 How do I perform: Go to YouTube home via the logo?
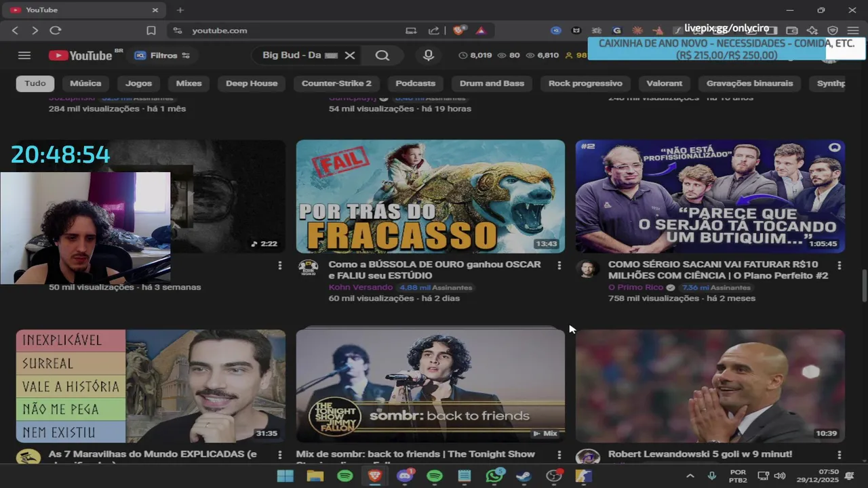pyautogui.click(x=80, y=56)
